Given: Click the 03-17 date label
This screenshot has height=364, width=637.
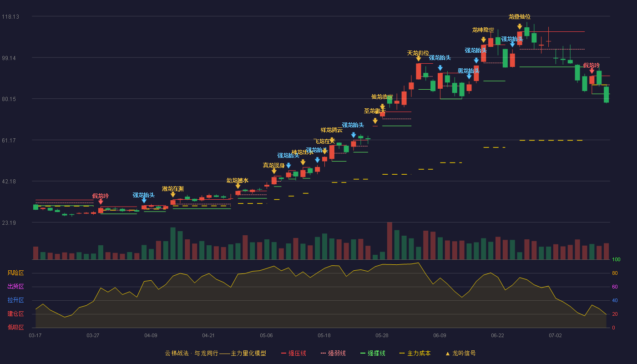Looking at the screenshot, I should pyautogui.click(x=35, y=335).
